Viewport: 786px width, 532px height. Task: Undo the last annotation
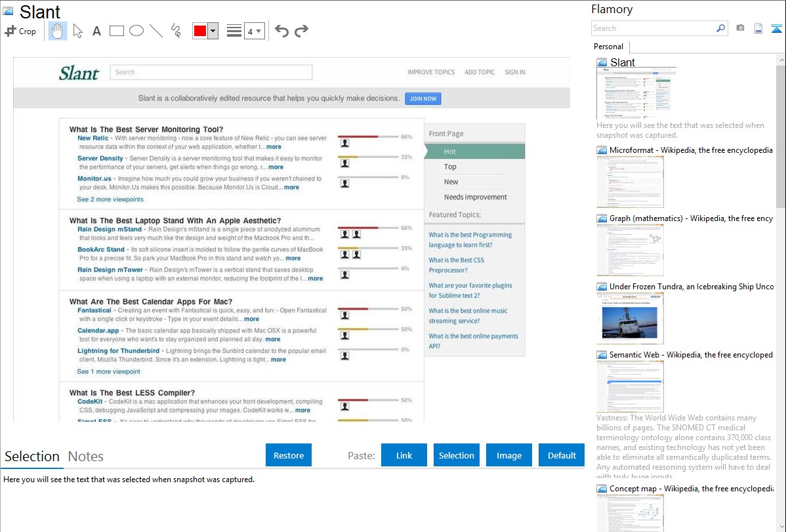(281, 31)
